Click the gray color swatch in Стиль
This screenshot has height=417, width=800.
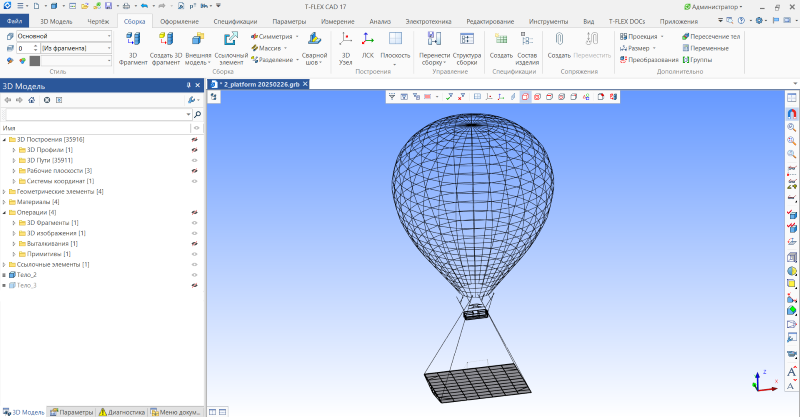tap(34, 60)
